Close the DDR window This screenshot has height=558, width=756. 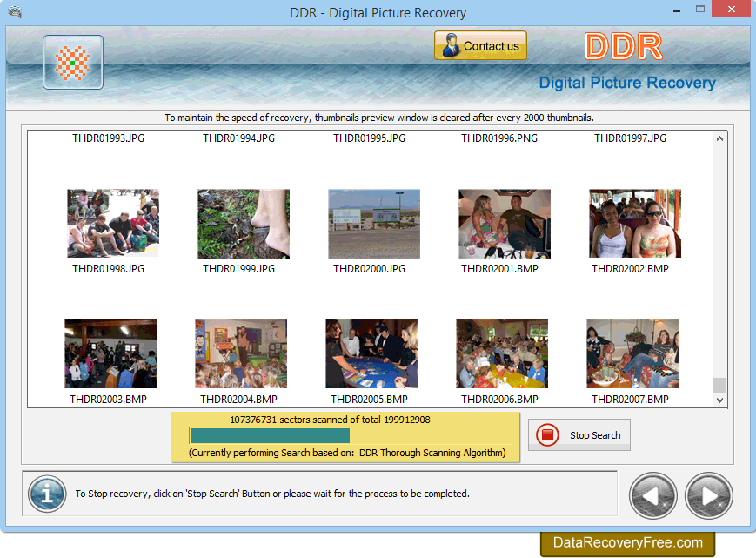click(x=731, y=10)
